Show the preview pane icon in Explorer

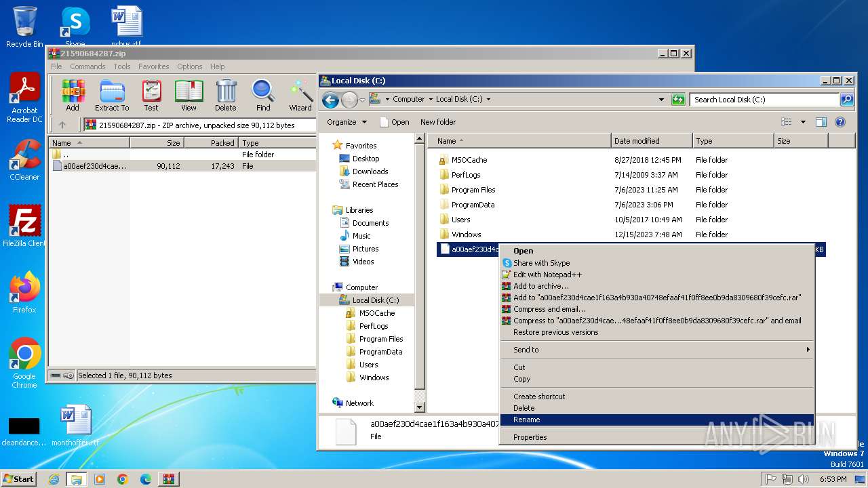821,122
